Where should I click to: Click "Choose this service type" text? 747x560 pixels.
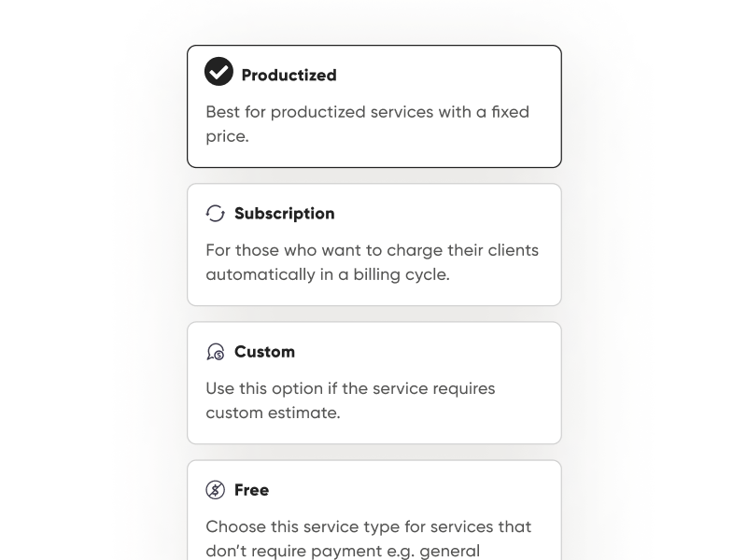297,526
